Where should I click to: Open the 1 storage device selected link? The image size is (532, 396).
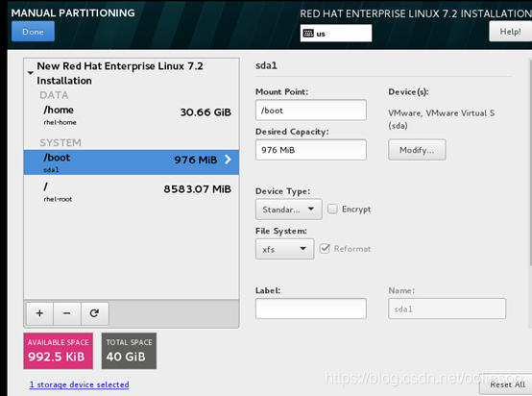click(79, 384)
